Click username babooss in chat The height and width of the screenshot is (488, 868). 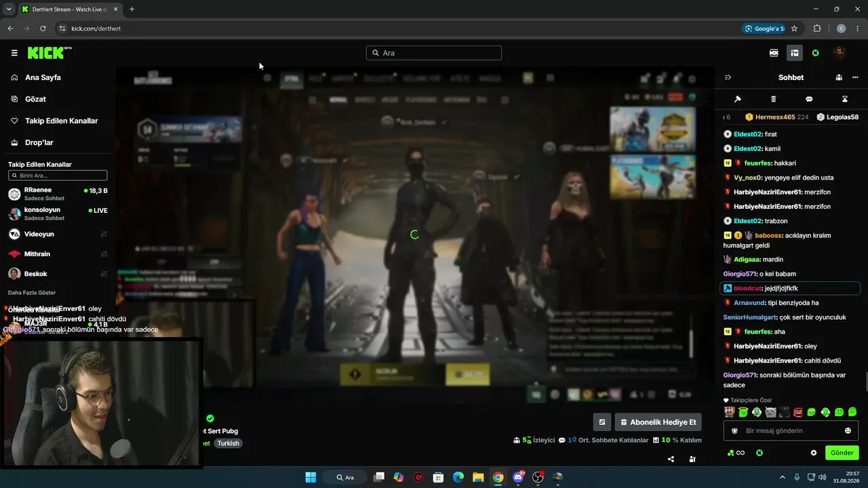768,235
